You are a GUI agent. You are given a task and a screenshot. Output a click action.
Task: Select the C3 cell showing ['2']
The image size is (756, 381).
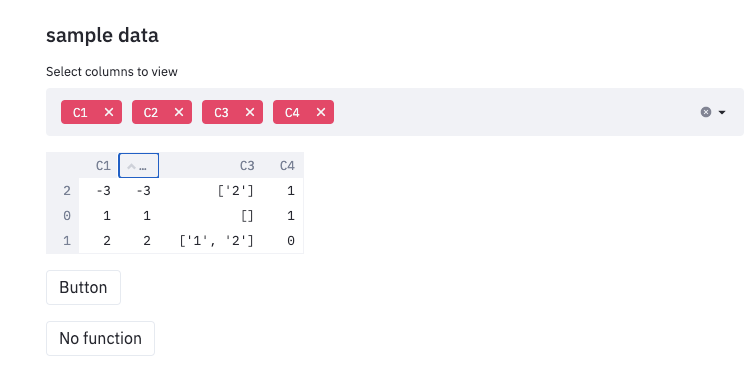pyautogui.click(x=211, y=190)
